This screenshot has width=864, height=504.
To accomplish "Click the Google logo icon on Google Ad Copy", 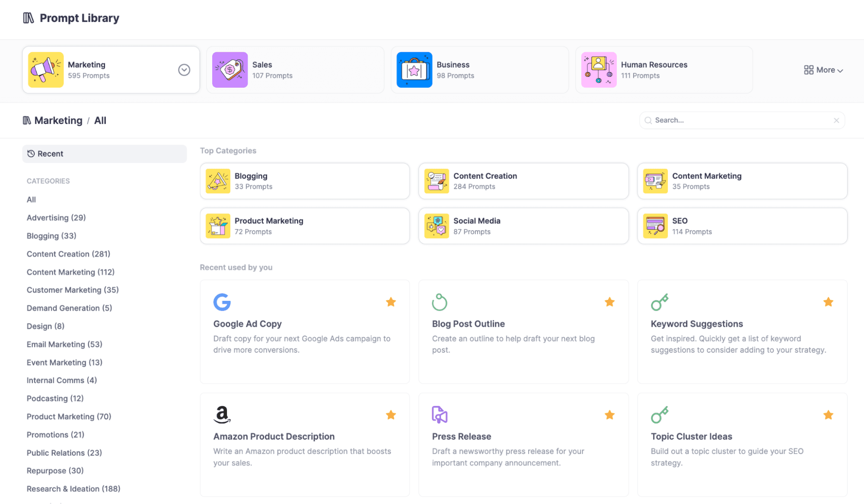I will [222, 302].
